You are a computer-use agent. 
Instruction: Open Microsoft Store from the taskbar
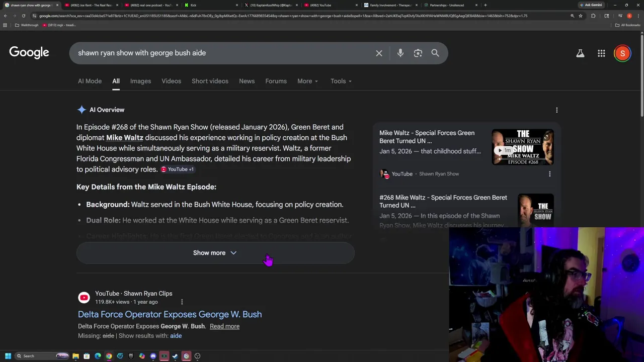tap(87, 356)
